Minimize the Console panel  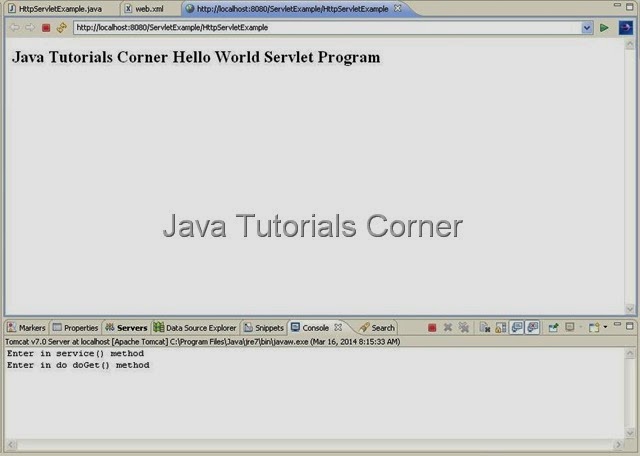pos(618,324)
